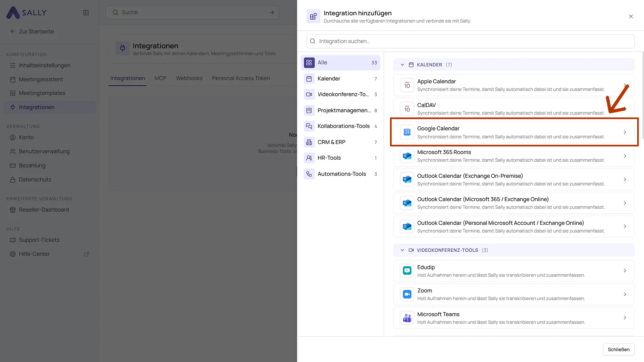Viewport: 644px width, 362px height.
Task: Switch to Personal Access Token tab
Action: 241,78
